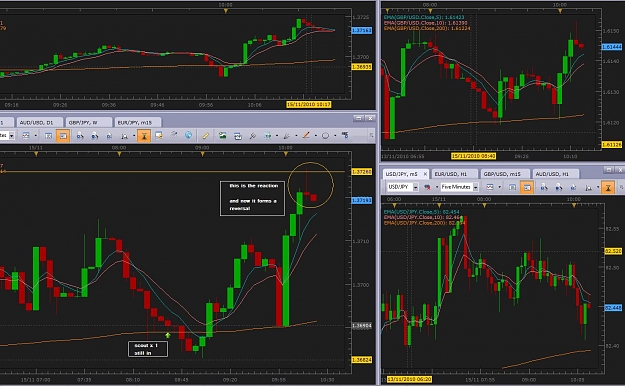This screenshot has height=386, width=625.
Task: Click the unhighlighted grid icon in left toolbar
Action: pos(48,136)
